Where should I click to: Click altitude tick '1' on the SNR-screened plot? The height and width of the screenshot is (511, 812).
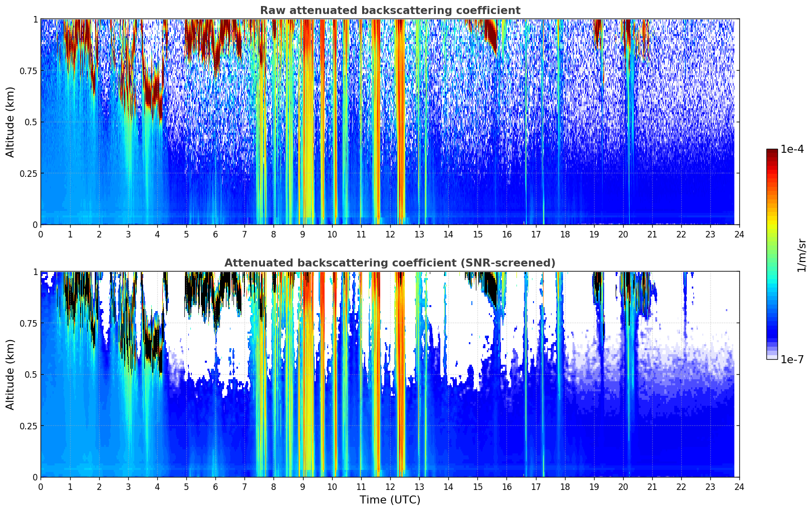(x=35, y=272)
